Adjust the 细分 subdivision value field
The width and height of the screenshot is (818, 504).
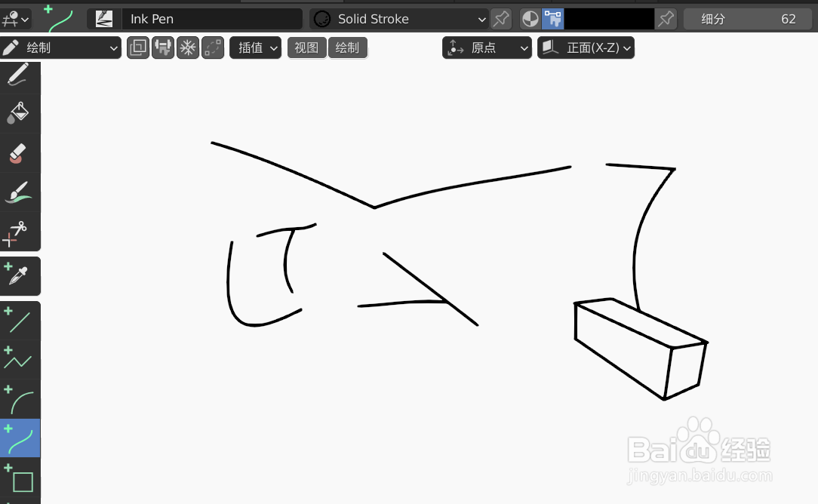[x=748, y=19]
